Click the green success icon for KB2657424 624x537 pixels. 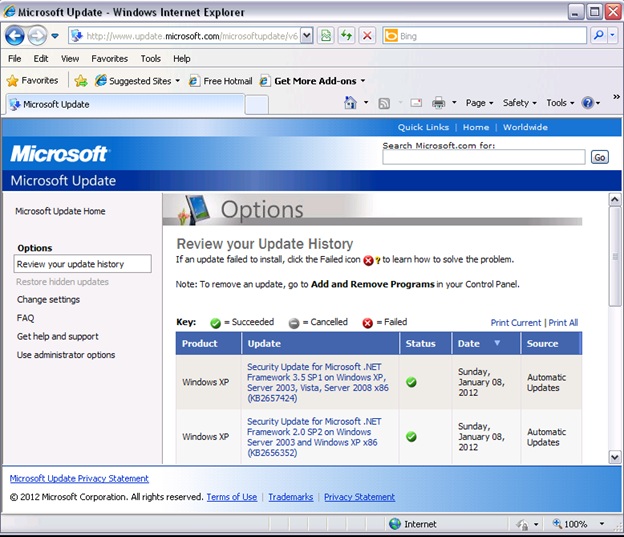click(411, 382)
